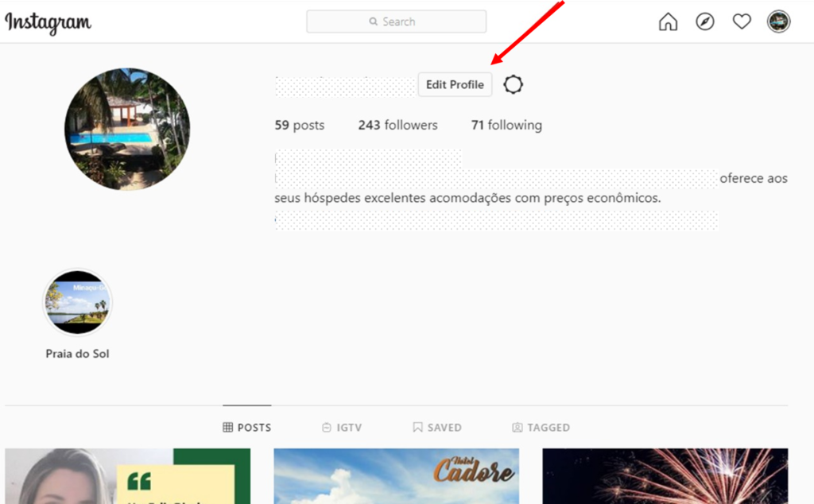Open the Explore compass icon

point(704,21)
